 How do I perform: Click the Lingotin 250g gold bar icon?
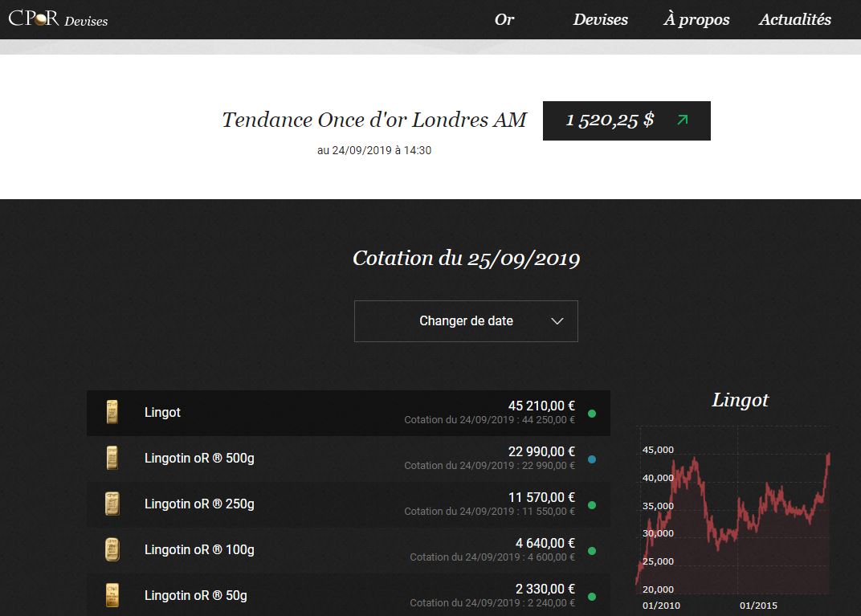point(112,504)
